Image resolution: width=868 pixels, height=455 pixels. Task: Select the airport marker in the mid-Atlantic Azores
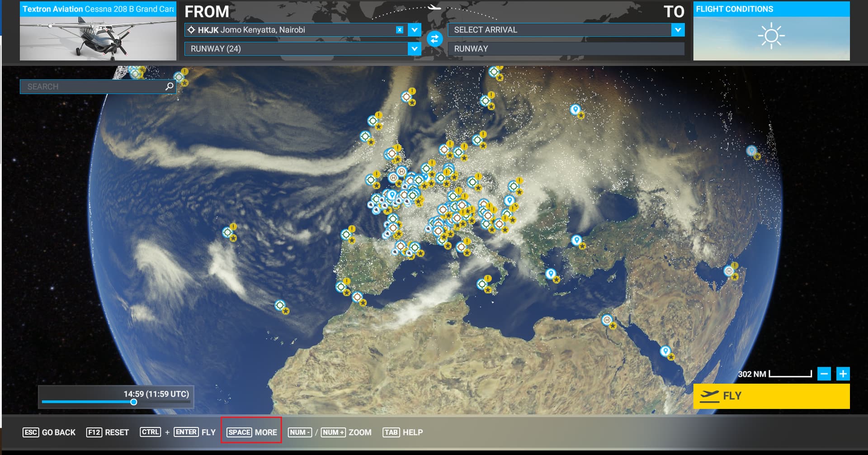[228, 232]
